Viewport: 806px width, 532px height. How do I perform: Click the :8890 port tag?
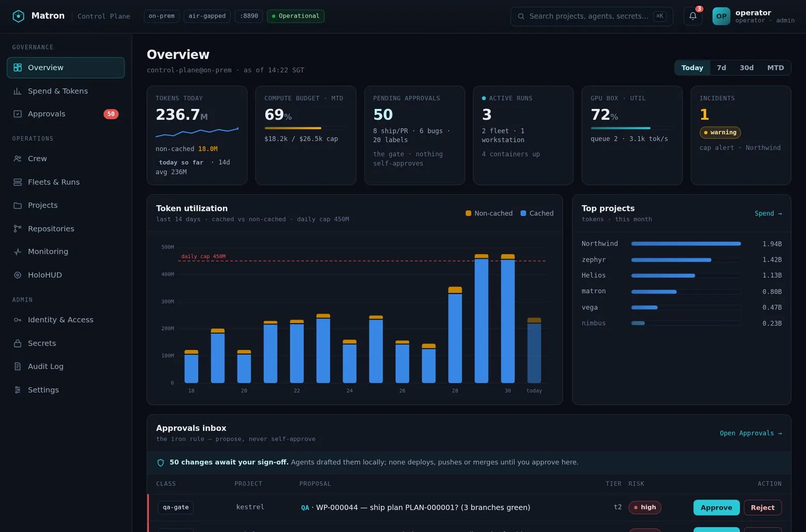pos(249,16)
